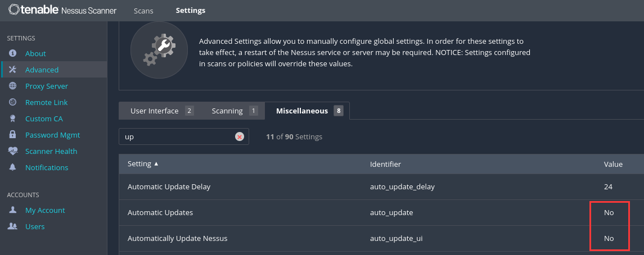Click the About info icon in sidebar

coord(13,53)
